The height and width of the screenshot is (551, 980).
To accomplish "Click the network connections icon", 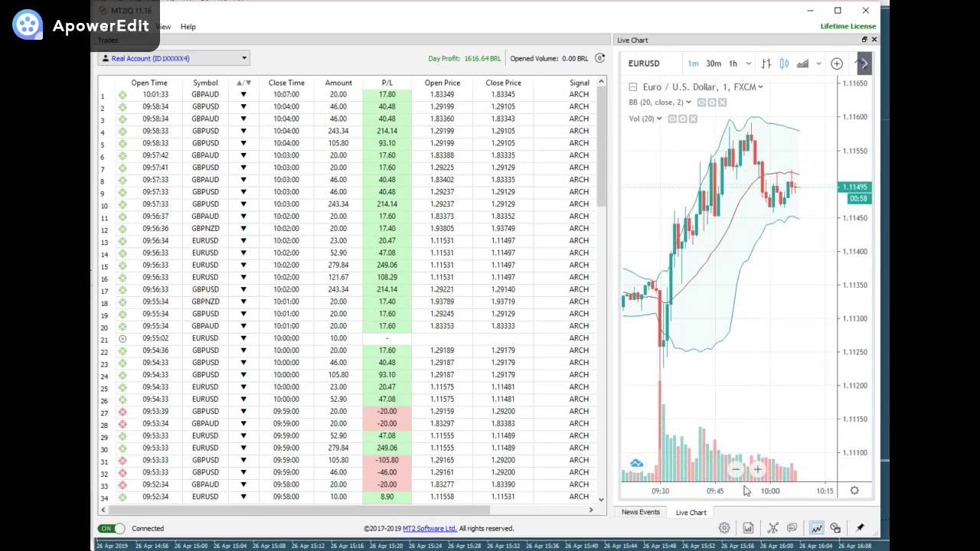I will 773,528.
